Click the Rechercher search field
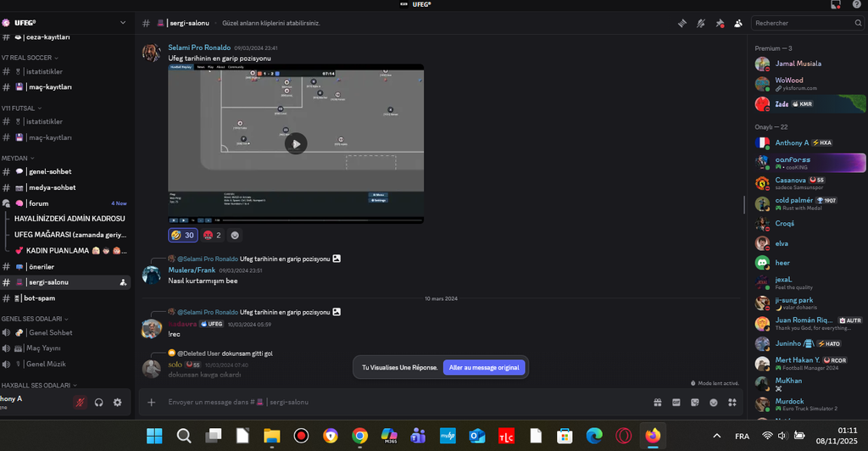 pyautogui.click(x=805, y=23)
